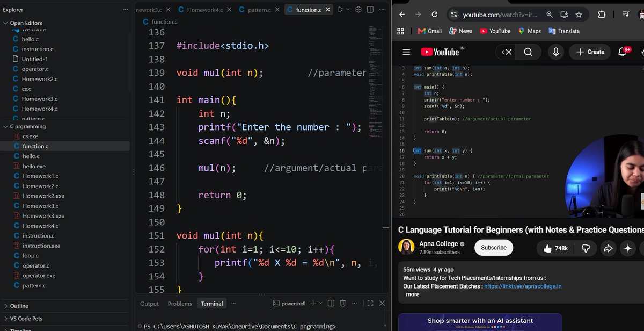
Task: Go back in the browser
Action: pyautogui.click(x=402, y=15)
